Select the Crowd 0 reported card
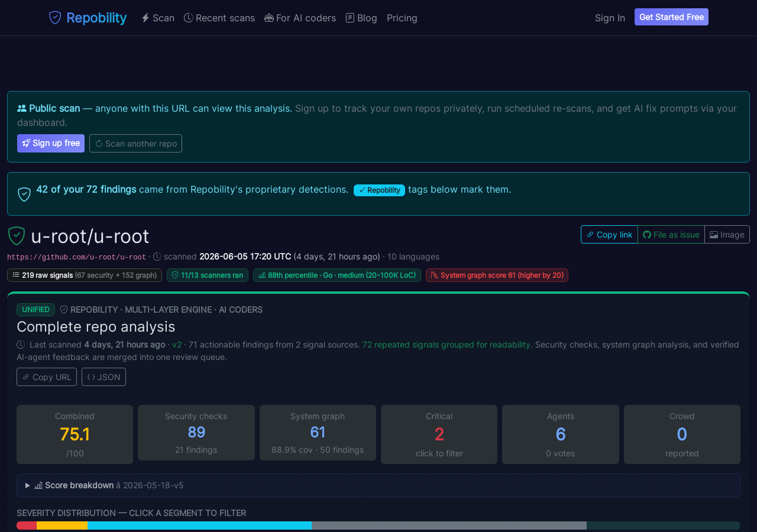 click(x=682, y=434)
